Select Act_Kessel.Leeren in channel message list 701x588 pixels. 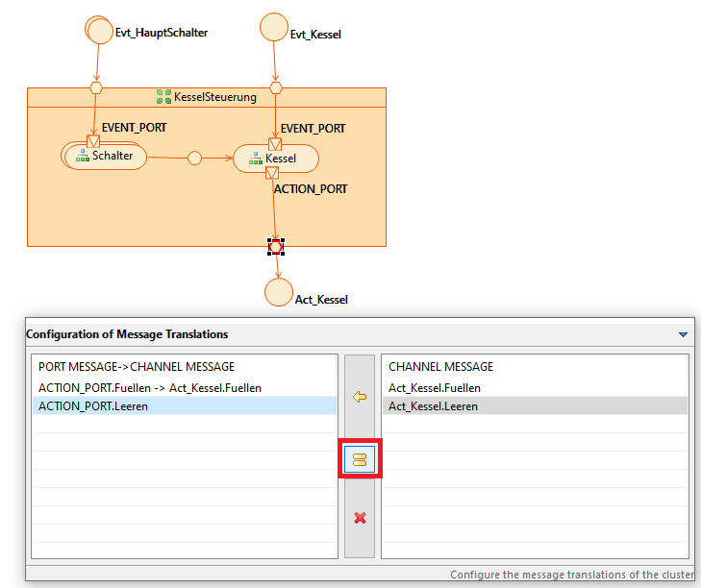433,406
